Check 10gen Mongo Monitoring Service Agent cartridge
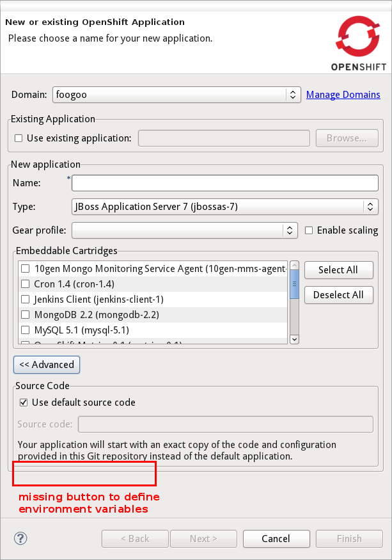The image size is (392, 560). tap(26, 269)
